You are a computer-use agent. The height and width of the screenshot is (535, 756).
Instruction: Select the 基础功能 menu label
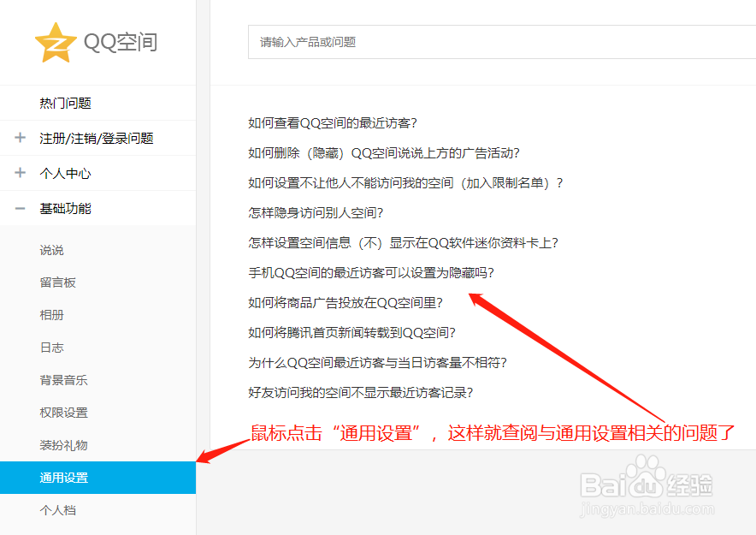65,208
